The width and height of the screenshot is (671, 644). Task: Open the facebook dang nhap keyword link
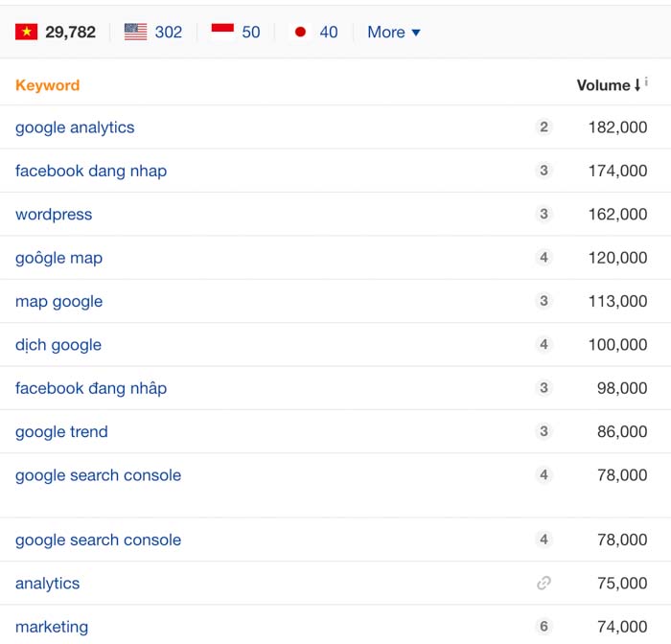(x=91, y=172)
